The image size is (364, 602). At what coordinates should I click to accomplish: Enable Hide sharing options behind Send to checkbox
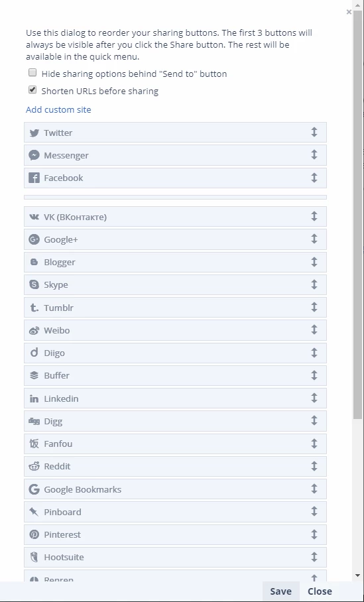32,72
